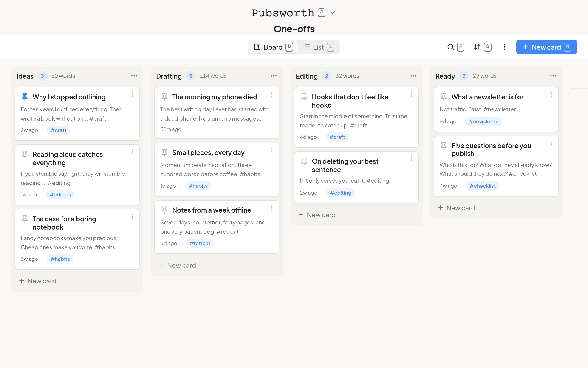
Task: Open menu for 'The case for a boring notebook' card
Action: pyautogui.click(x=132, y=216)
